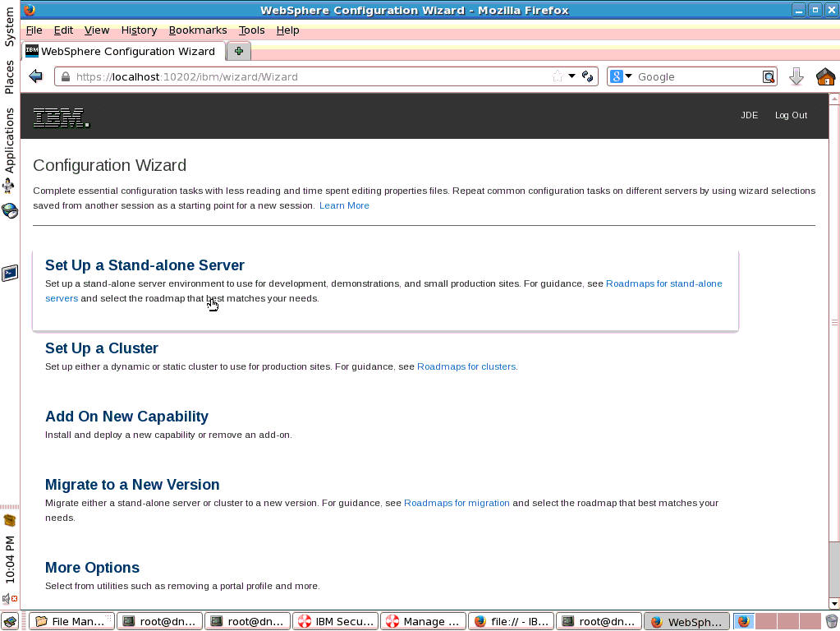Open the View menu
Image resolution: width=840 pixels, height=631 pixels.
[96, 30]
